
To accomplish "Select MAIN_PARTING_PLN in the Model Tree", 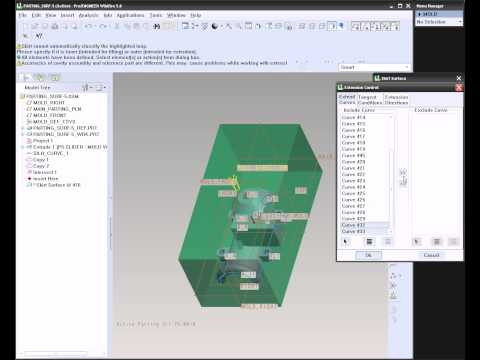I will tap(57, 109).
